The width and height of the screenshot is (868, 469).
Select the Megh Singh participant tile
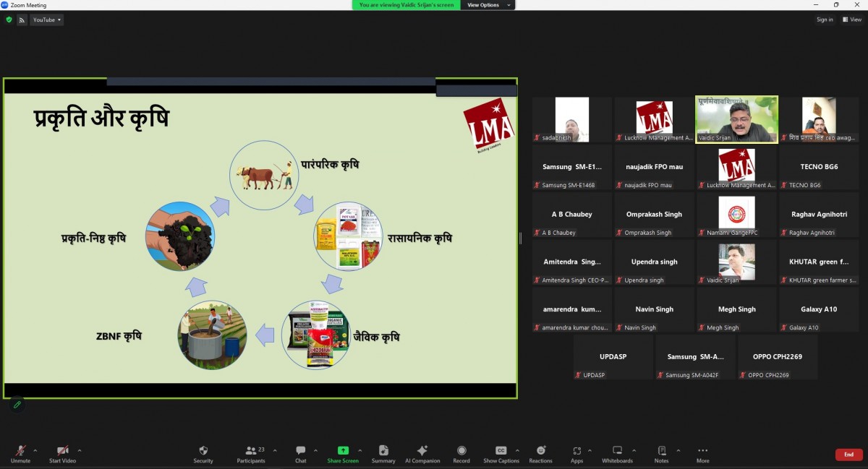pos(736,309)
